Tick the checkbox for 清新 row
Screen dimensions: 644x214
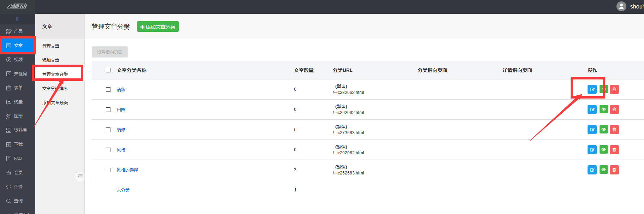pyautogui.click(x=108, y=90)
